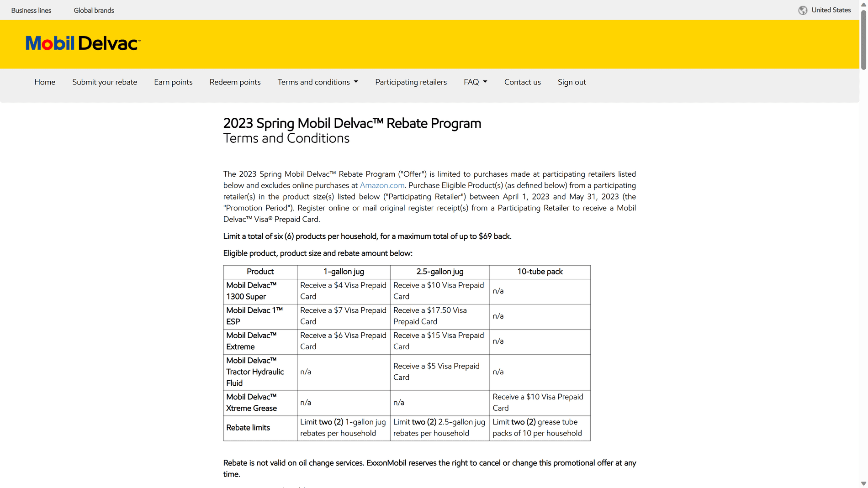Click the $7 Visa Prepaid Card cell
This screenshot has width=868, height=488.
tap(344, 316)
